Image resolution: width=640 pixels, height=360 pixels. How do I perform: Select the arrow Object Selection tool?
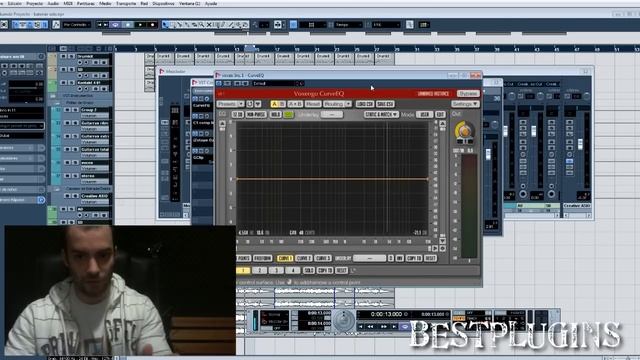click(x=165, y=25)
